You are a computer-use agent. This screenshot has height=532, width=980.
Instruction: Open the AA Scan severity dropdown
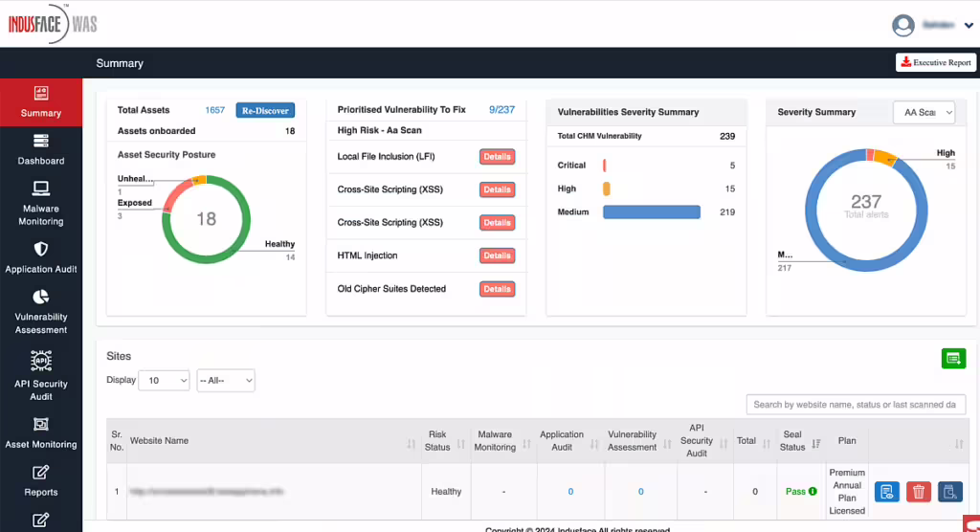click(924, 113)
